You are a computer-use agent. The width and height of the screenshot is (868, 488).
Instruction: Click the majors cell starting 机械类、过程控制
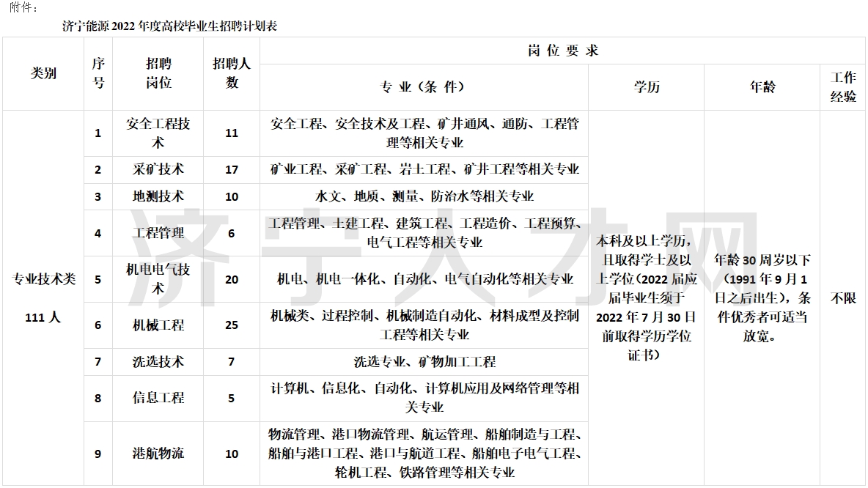click(x=424, y=325)
